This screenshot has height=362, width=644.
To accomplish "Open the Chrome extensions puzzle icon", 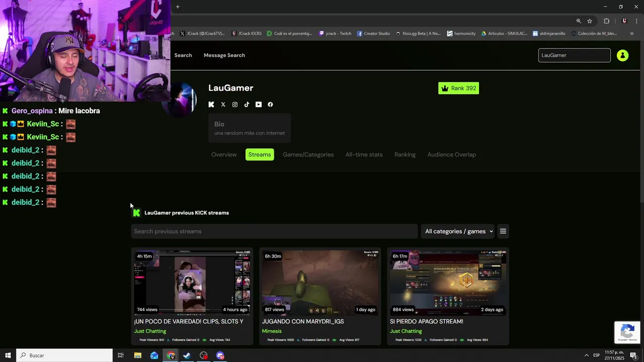I will (606, 21).
